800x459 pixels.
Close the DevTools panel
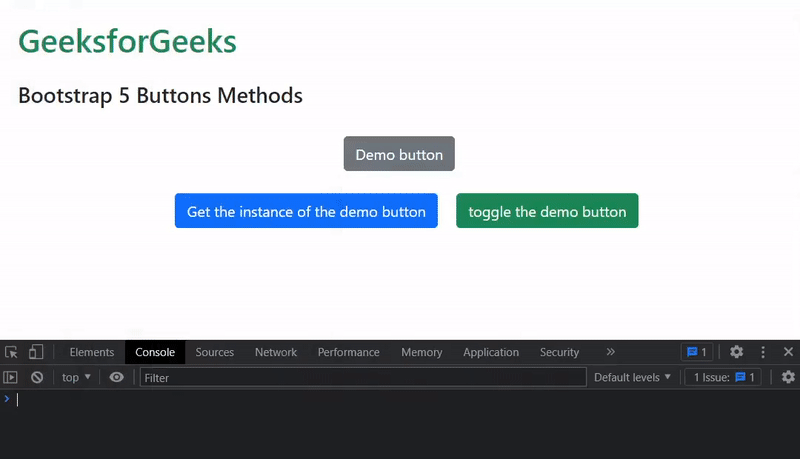coord(788,352)
